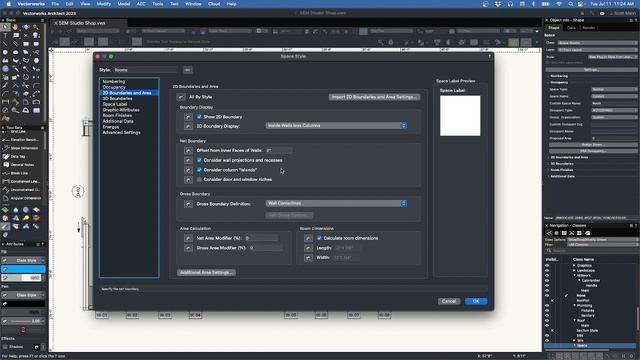Uncheck Calculate room dimensions
640x360 pixels.
(319, 238)
